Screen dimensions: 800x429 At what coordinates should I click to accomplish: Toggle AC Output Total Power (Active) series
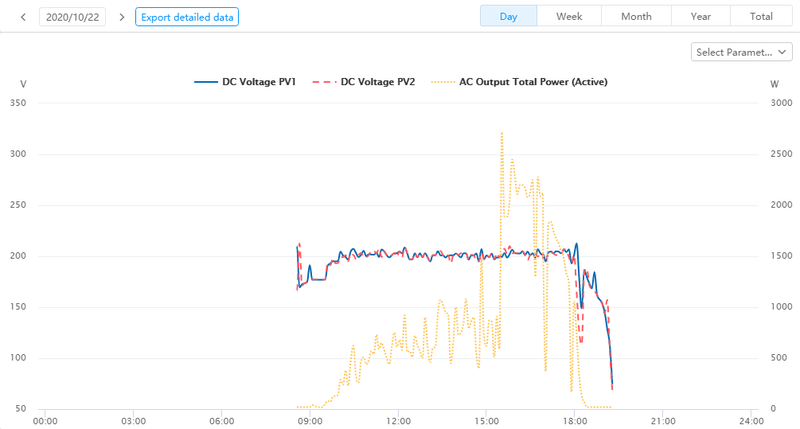(x=533, y=82)
